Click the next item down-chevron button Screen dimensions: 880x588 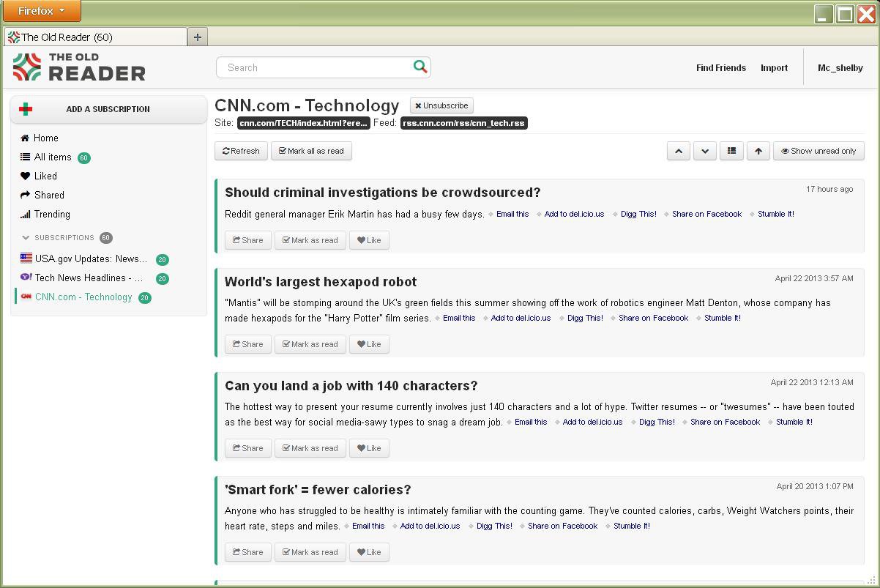[705, 151]
